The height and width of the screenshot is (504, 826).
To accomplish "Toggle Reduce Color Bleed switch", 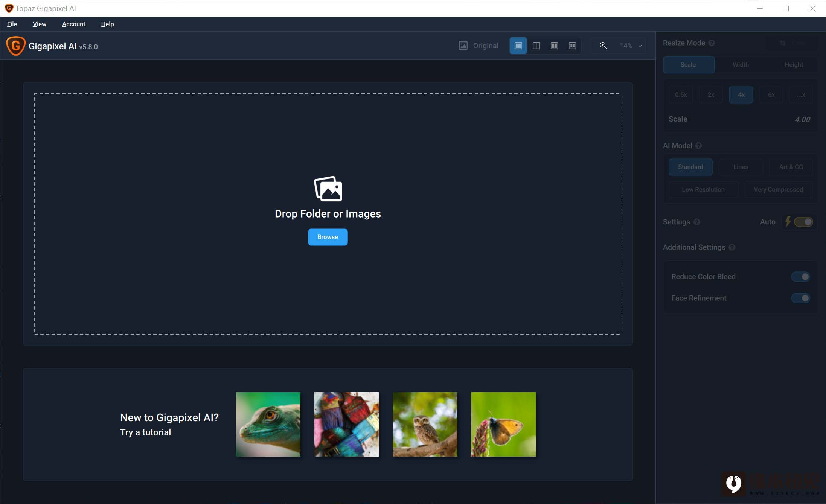I will coord(800,277).
